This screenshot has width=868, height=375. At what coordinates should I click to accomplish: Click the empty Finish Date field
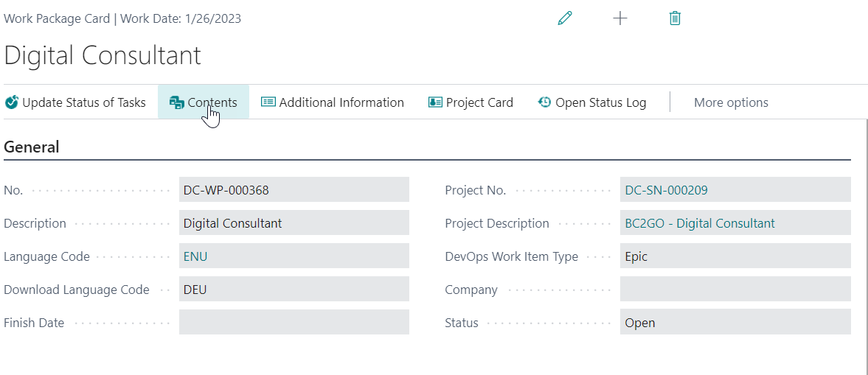coord(294,323)
